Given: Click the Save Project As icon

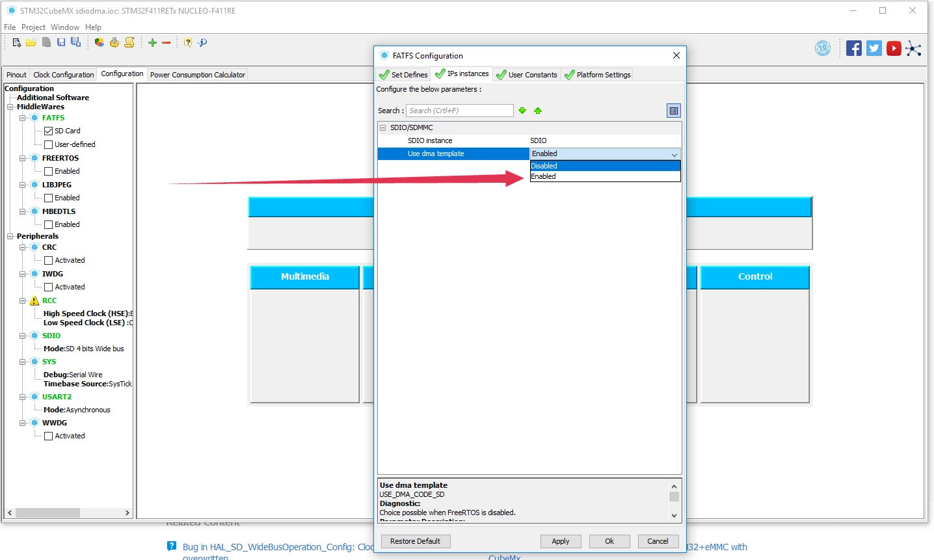Looking at the screenshot, I should 75,42.
